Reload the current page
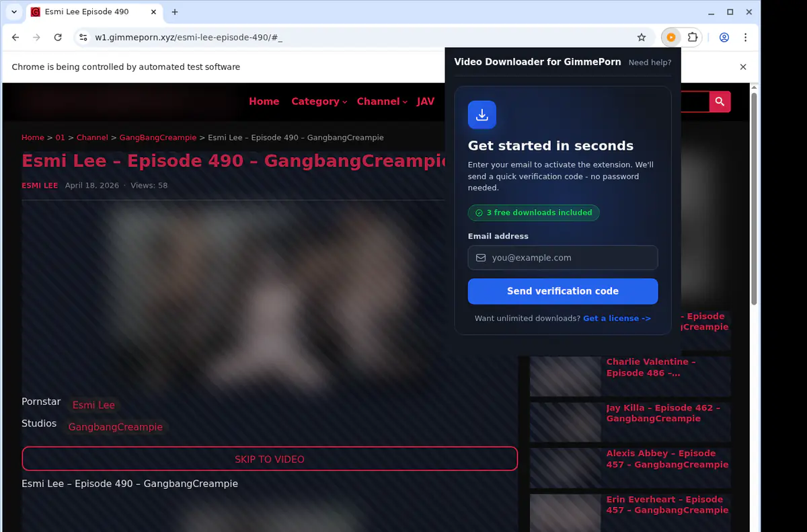 pos(58,38)
